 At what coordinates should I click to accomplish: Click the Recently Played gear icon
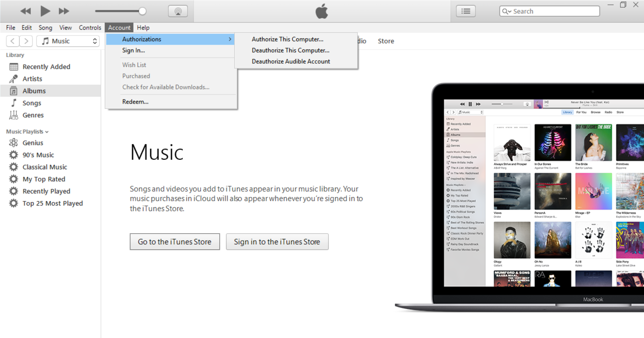[14, 191]
